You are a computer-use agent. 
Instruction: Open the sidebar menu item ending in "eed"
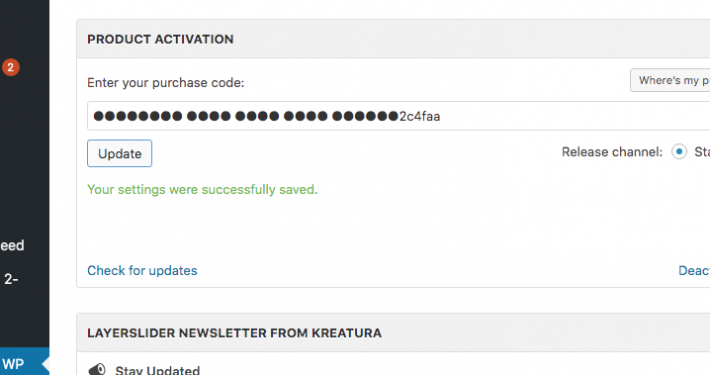(x=12, y=245)
